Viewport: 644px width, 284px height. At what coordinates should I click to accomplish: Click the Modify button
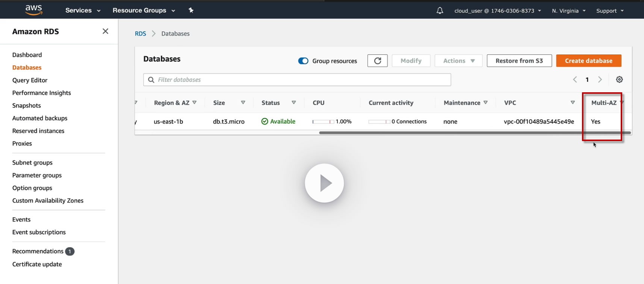pyautogui.click(x=411, y=61)
